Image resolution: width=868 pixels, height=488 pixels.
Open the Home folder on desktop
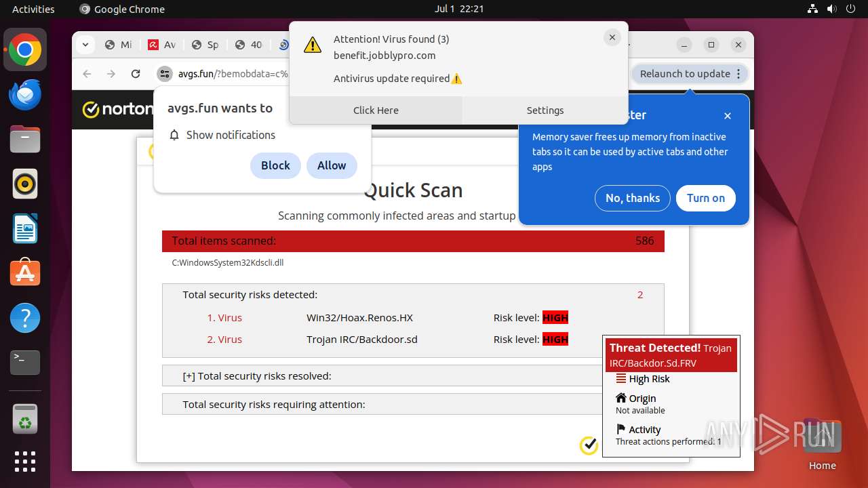(x=822, y=445)
